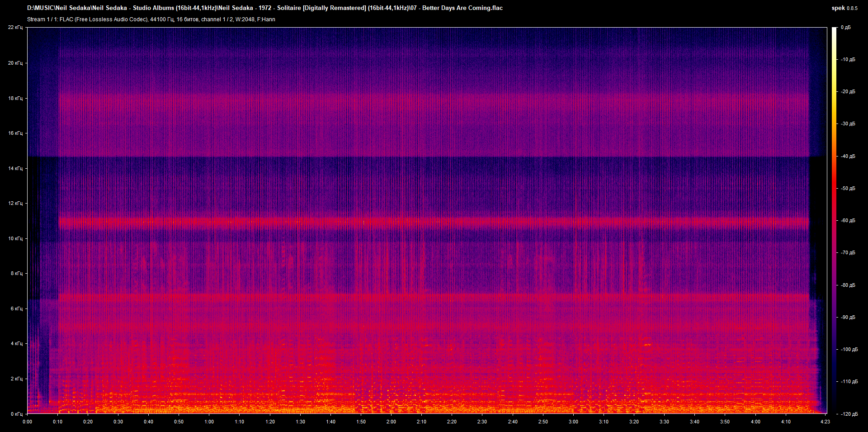868x432 pixels.
Task: Click the '-30 дБ' level scale label
Action: click(848, 124)
